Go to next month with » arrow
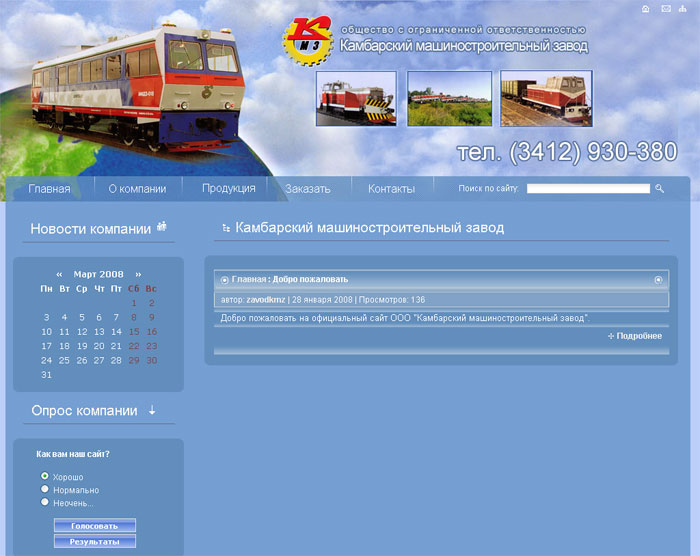700x556 pixels. pos(138,274)
